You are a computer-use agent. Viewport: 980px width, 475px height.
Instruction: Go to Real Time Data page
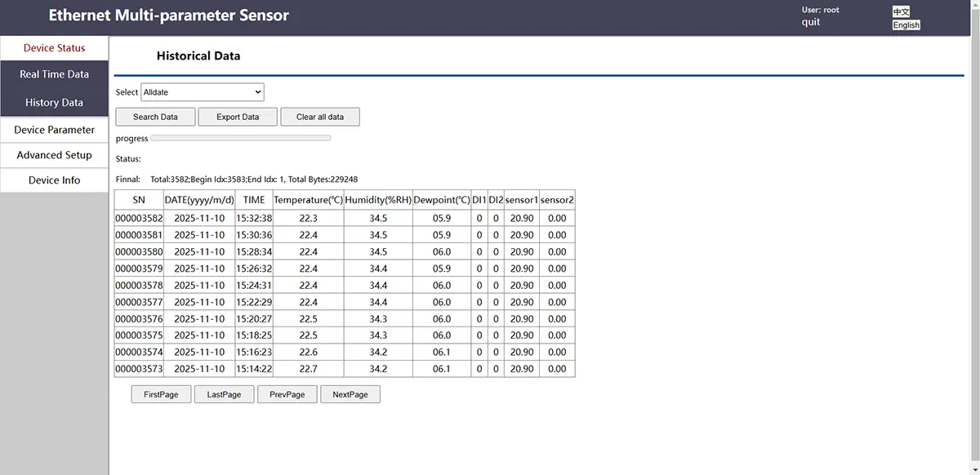[54, 74]
